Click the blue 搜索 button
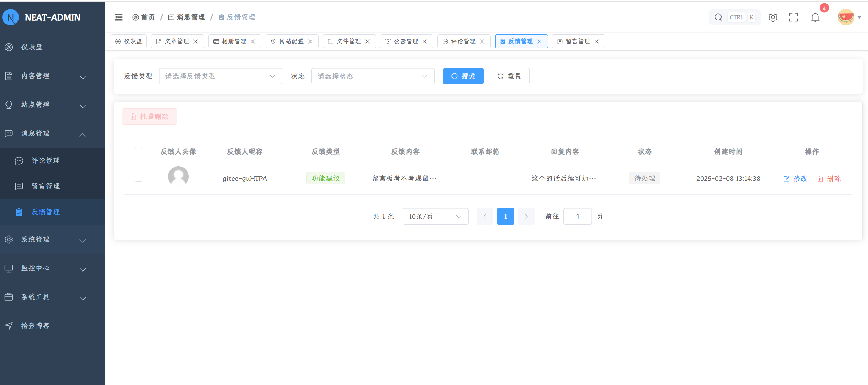 coord(463,76)
